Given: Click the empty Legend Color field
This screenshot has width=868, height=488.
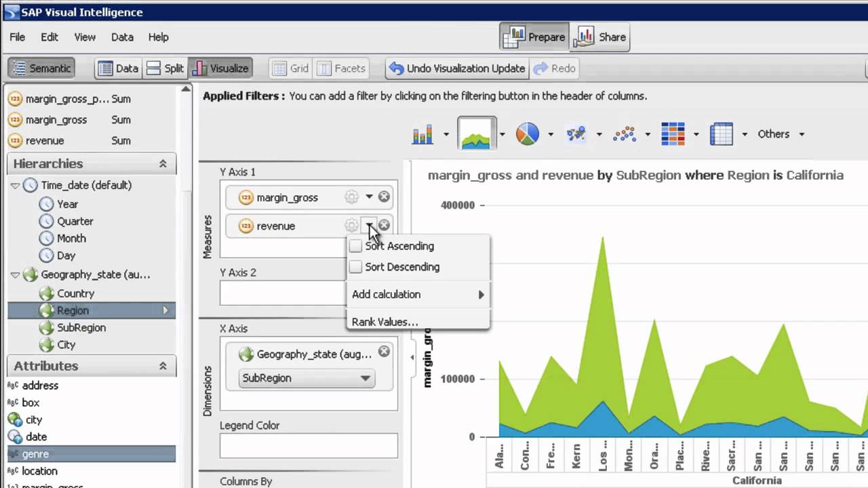Looking at the screenshot, I should [x=309, y=446].
